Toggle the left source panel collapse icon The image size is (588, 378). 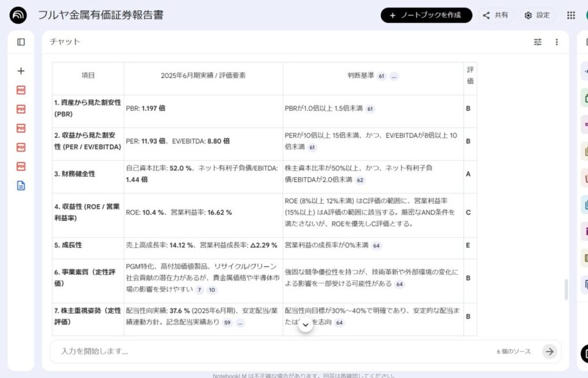click(x=21, y=42)
